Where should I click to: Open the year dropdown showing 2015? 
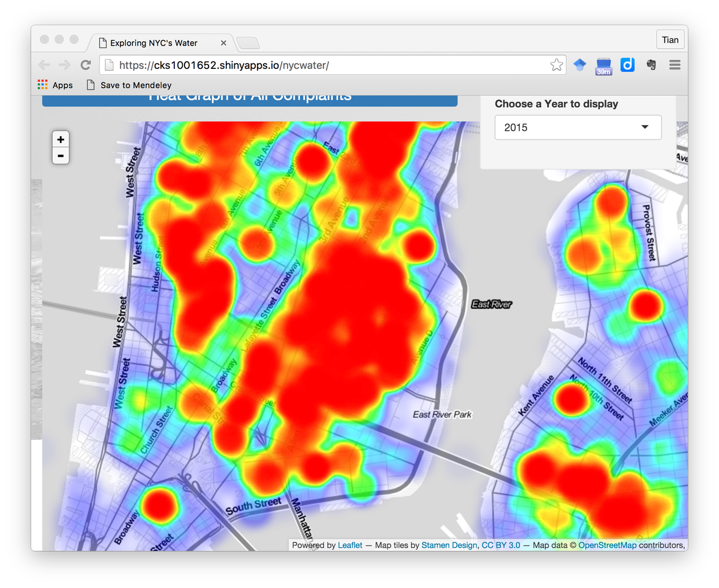[x=578, y=127]
